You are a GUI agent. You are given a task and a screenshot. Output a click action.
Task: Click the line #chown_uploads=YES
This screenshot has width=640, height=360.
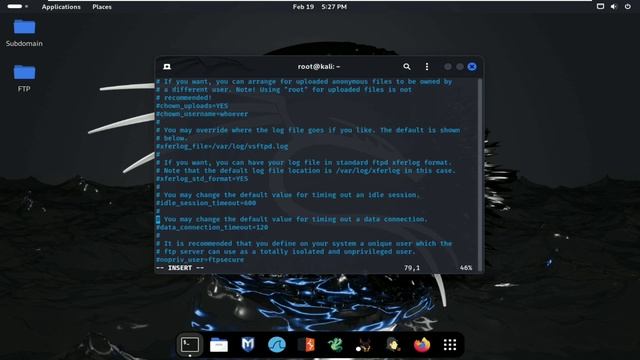point(192,106)
